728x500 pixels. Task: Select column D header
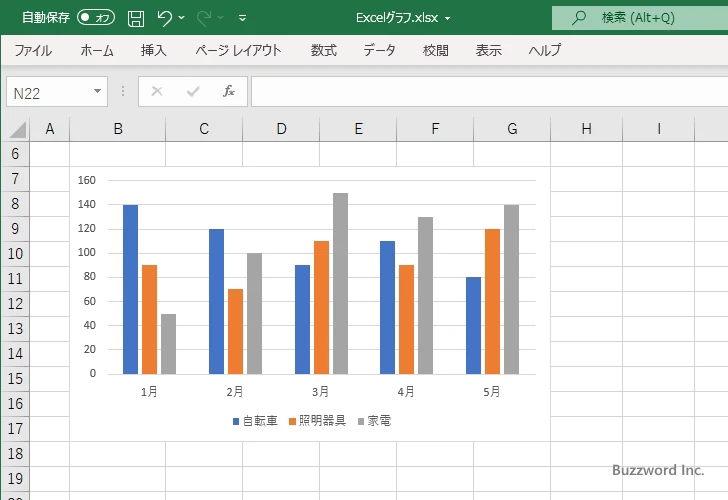[281, 129]
